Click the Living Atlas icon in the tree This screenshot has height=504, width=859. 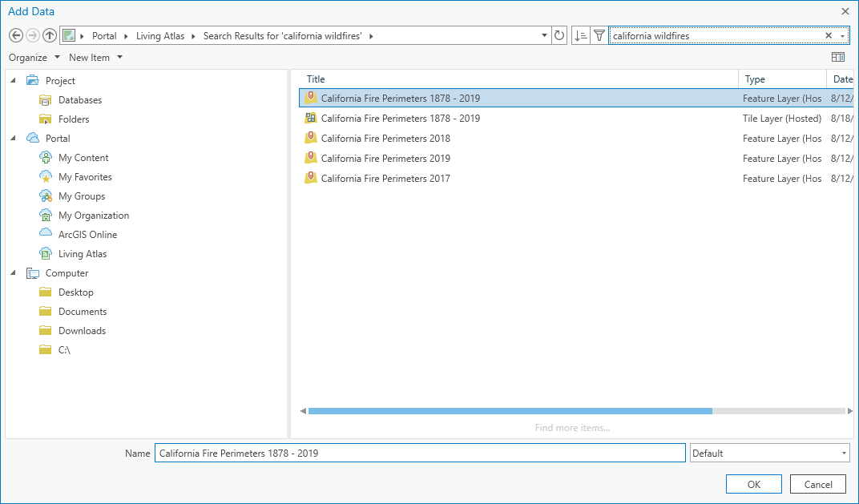(x=46, y=253)
